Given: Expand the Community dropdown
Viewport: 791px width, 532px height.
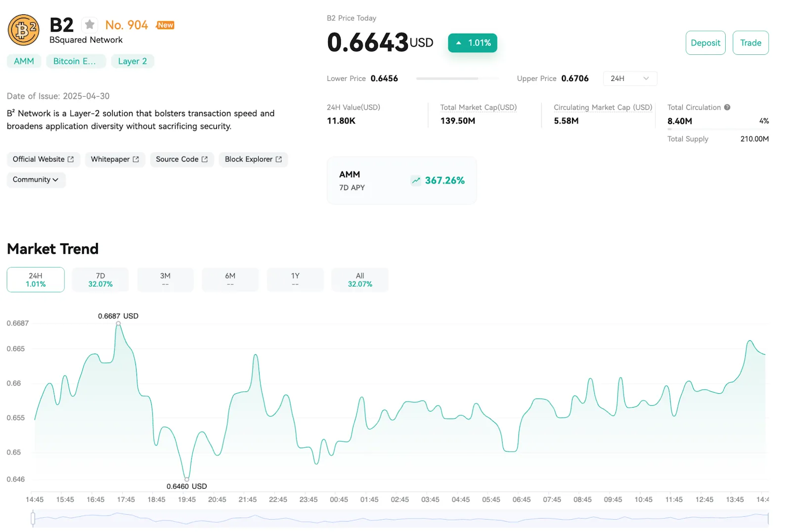Looking at the screenshot, I should (x=36, y=180).
